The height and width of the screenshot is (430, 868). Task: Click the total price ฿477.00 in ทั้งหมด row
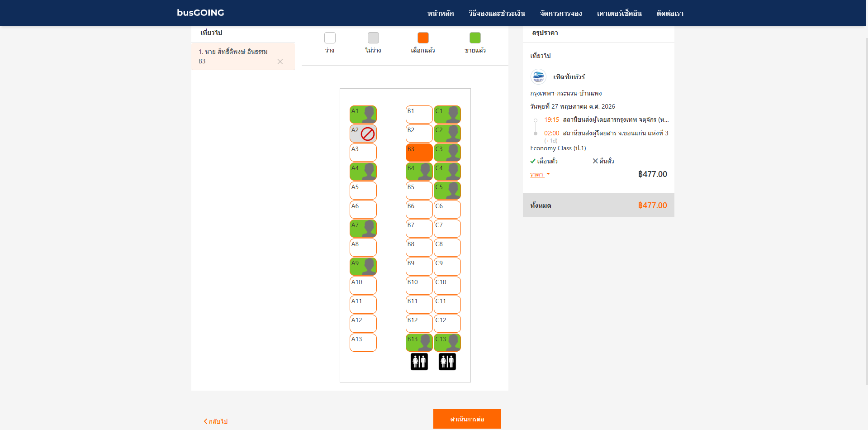(652, 205)
